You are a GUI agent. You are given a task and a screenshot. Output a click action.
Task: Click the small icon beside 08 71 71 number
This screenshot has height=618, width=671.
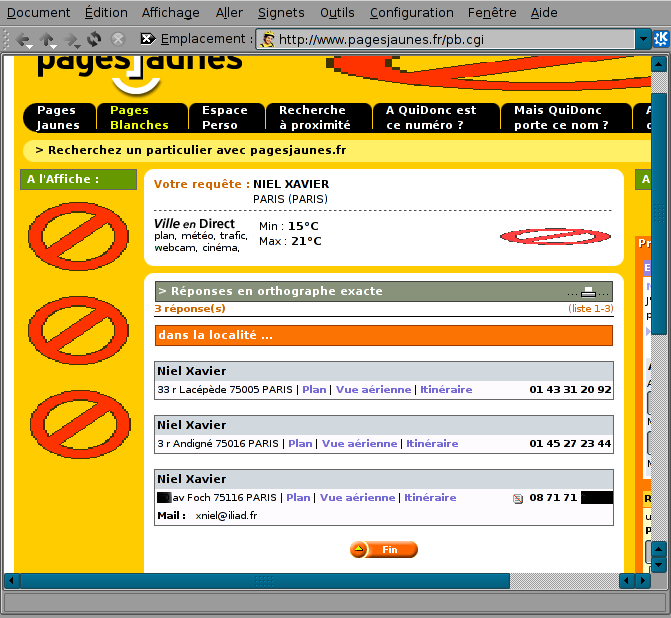pyautogui.click(x=518, y=498)
